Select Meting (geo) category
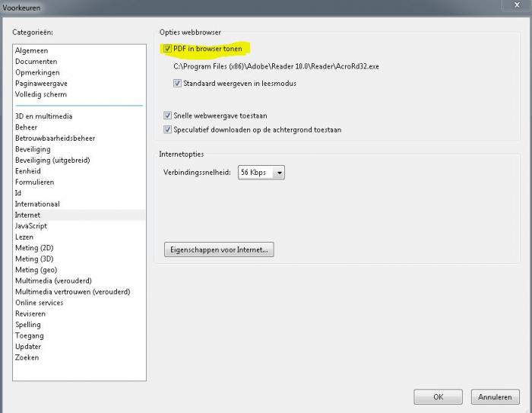The image size is (532, 413). (36, 270)
